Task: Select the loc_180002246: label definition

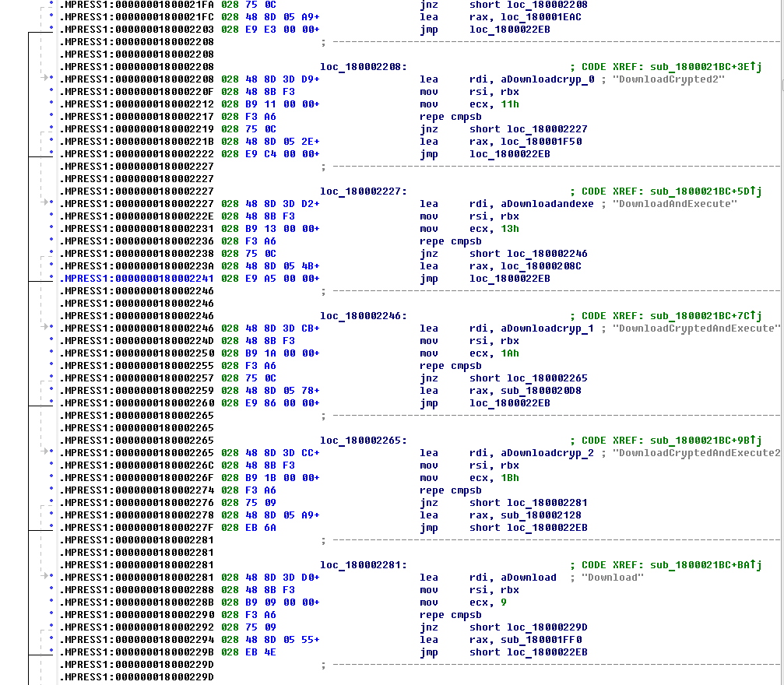Action: click(x=364, y=316)
